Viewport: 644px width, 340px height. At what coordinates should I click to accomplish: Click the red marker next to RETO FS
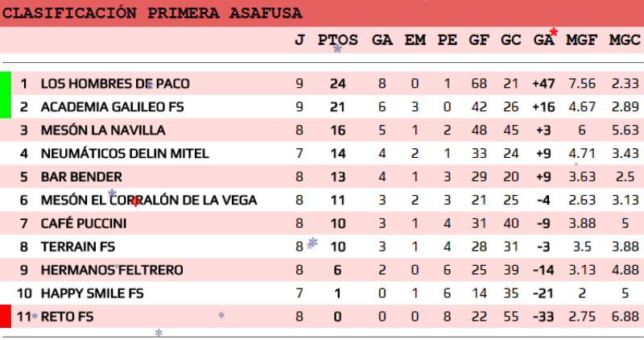pos(6,317)
